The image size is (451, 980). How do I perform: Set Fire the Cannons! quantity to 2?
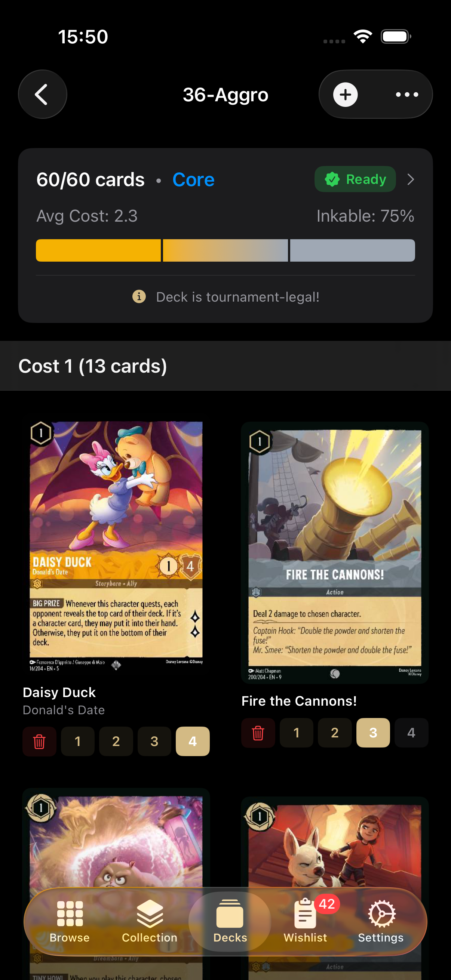[335, 733]
